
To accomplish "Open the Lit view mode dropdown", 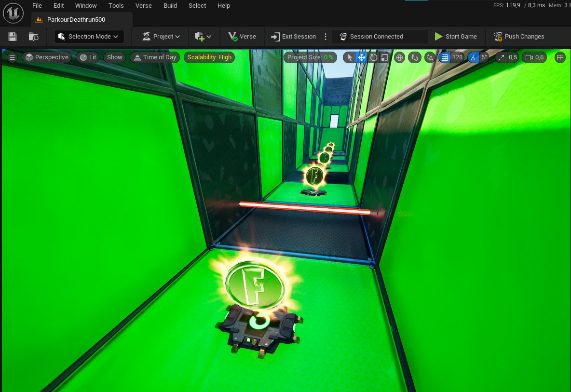I will pos(88,57).
